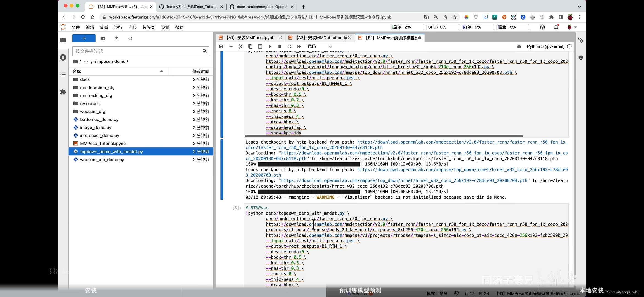Viewport: 644px width, 297px height.
Task: Switch to TommyZihao/MMPose_Tutorial browser tab
Action: [191, 7]
